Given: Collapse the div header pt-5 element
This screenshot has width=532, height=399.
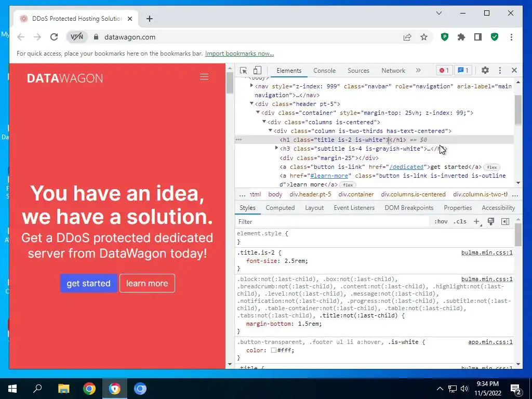Looking at the screenshot, I should point(251,103).
